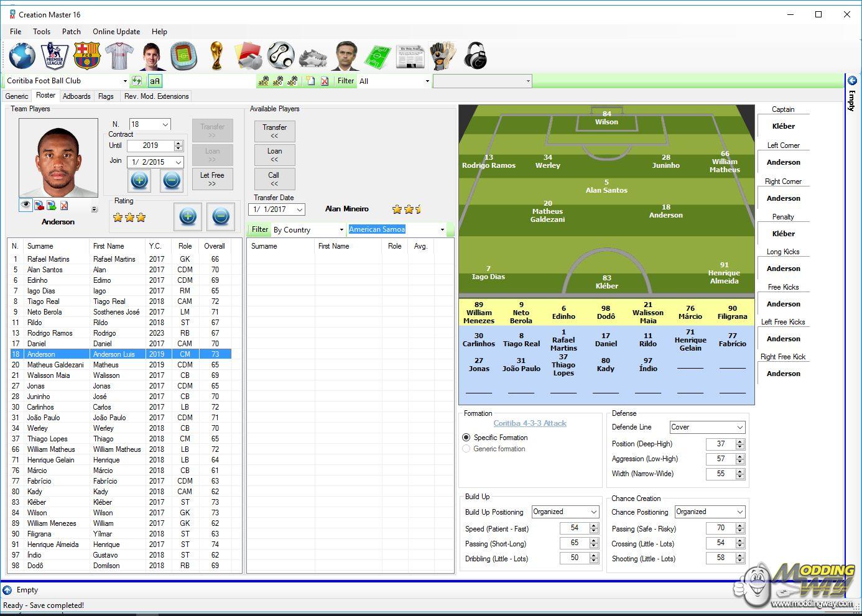
Task: Click the Let Free button
Action: click(x=212, y=179)
